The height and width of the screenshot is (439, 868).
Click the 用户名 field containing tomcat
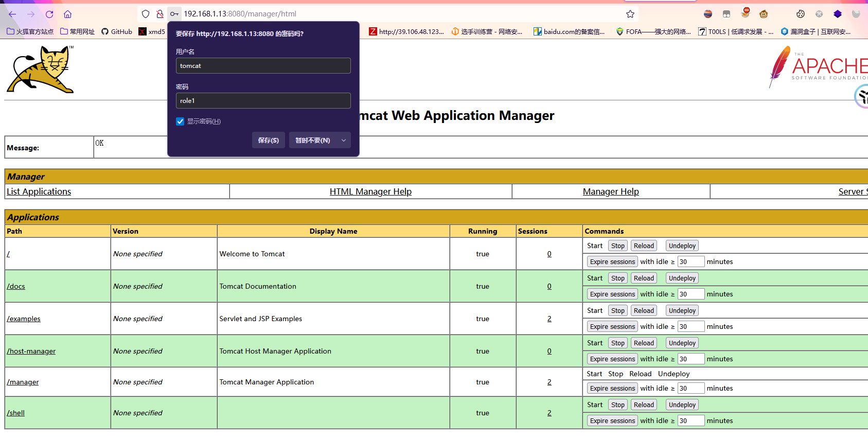[263, 66]
